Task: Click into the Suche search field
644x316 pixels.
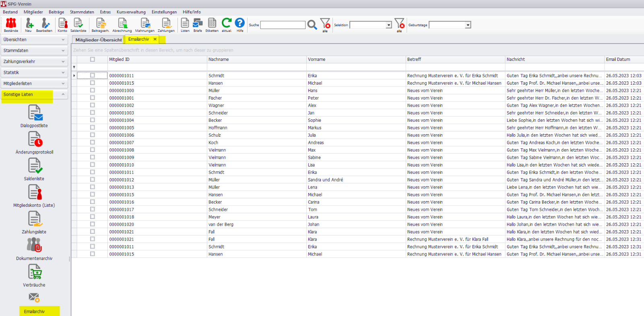Action: pos(283,25)
